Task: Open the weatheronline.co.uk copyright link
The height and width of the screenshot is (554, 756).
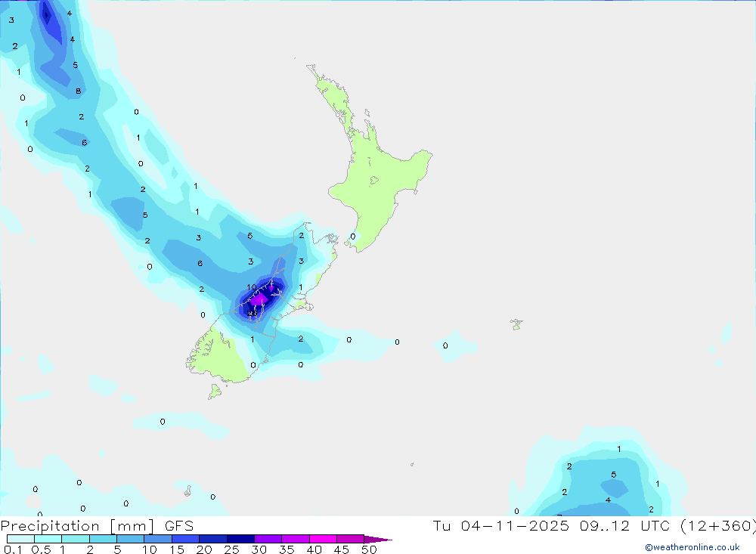Action: (x=692, y=547)
